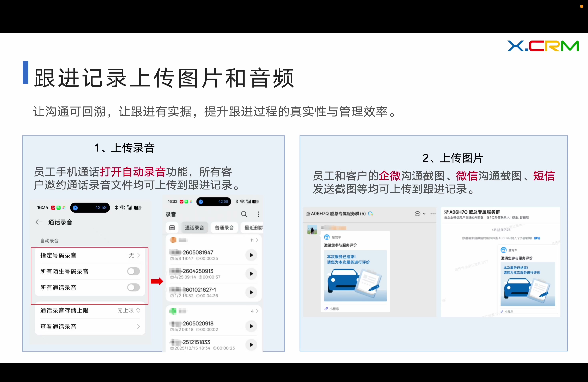
Task: Click the chat bubble icon in group header
Action: pyautogui.click(x=417, y=214)
